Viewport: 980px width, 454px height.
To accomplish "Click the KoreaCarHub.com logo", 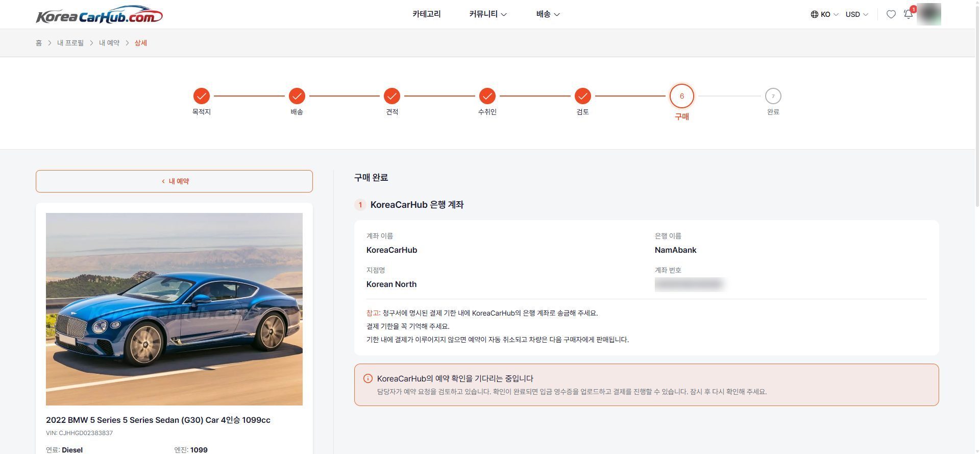I will click(x=99, y=15).
